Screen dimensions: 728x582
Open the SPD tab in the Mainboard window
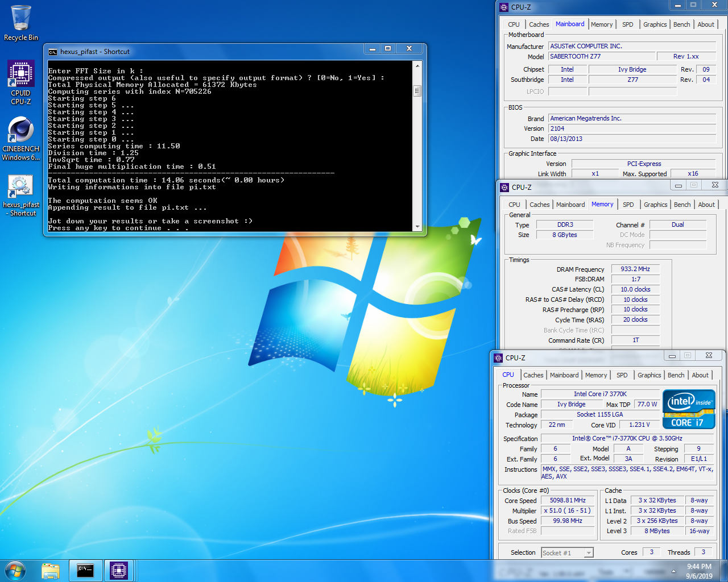[627, 24]
